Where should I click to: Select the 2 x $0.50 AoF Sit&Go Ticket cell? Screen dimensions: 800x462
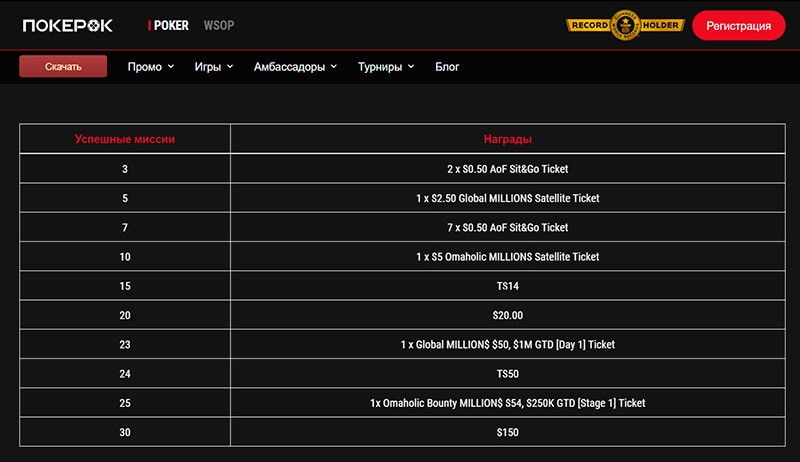point(507,169)
